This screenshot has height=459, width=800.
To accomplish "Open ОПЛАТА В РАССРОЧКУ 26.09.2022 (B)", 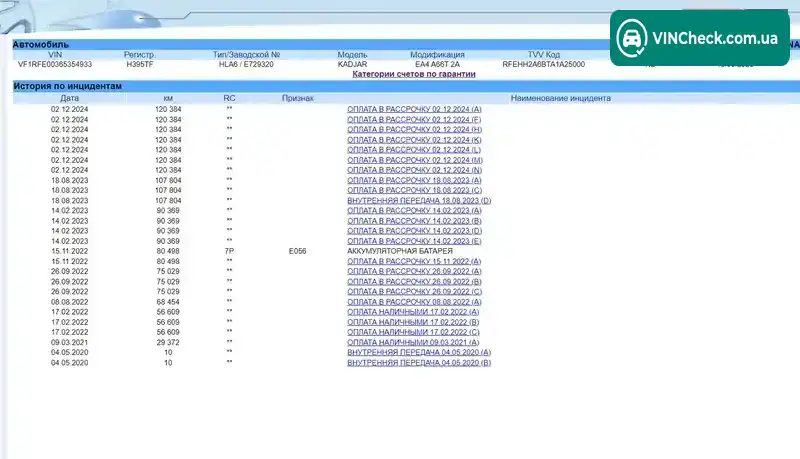I will [414, 282].
